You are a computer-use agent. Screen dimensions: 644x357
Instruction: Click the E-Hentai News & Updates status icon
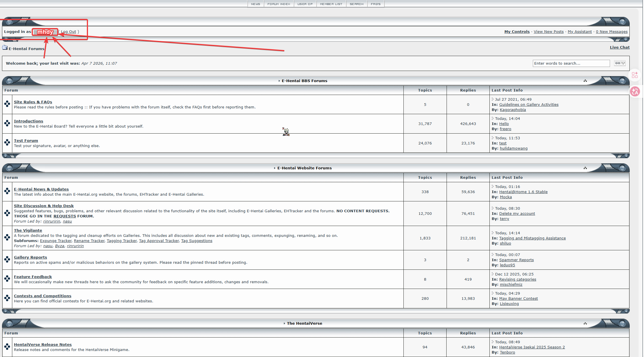pos(7,191)
